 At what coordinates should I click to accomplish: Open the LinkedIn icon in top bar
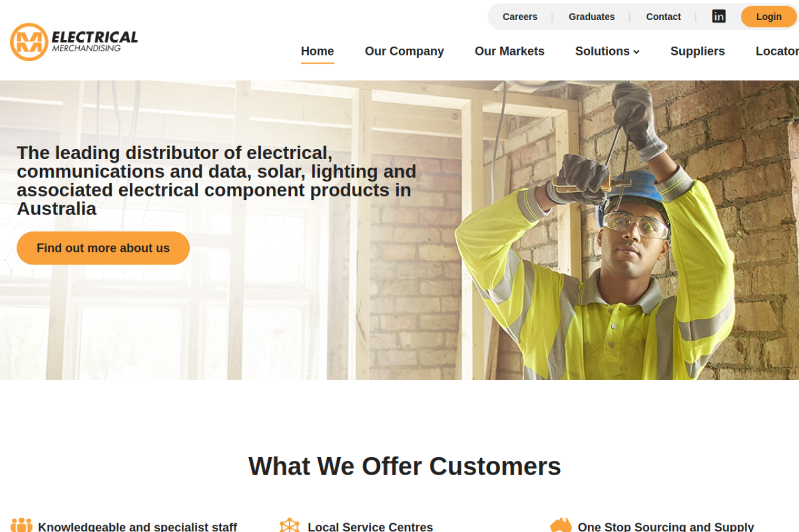click(718, 16)
